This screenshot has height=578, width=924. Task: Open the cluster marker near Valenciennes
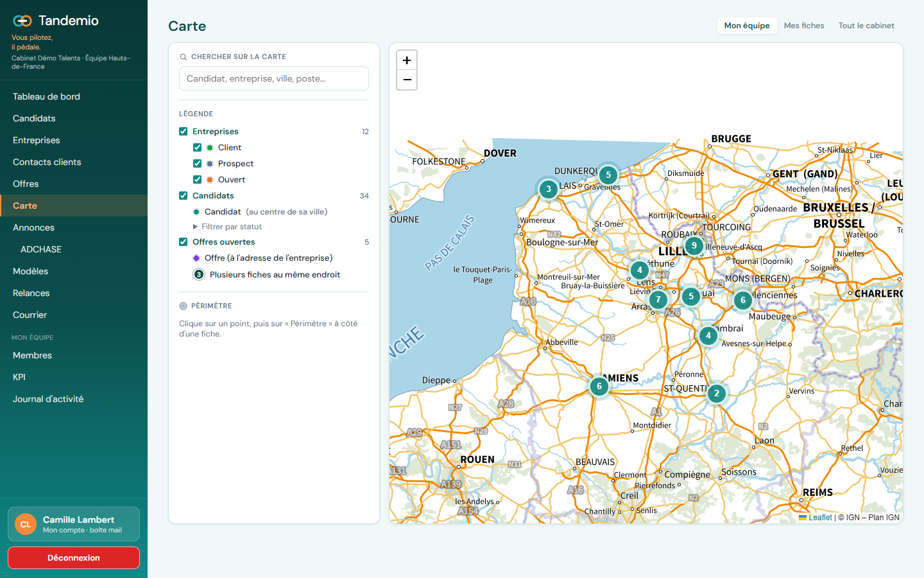743,300
